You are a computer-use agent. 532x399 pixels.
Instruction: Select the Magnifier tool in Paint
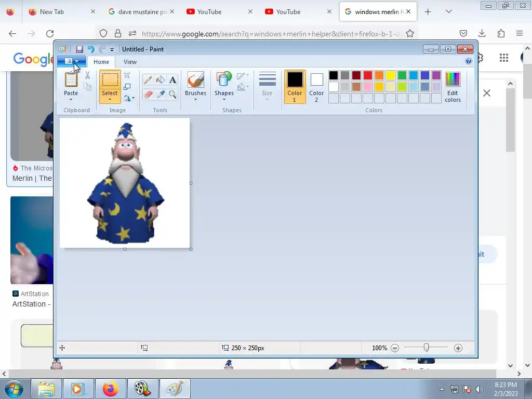pos(172,94)
